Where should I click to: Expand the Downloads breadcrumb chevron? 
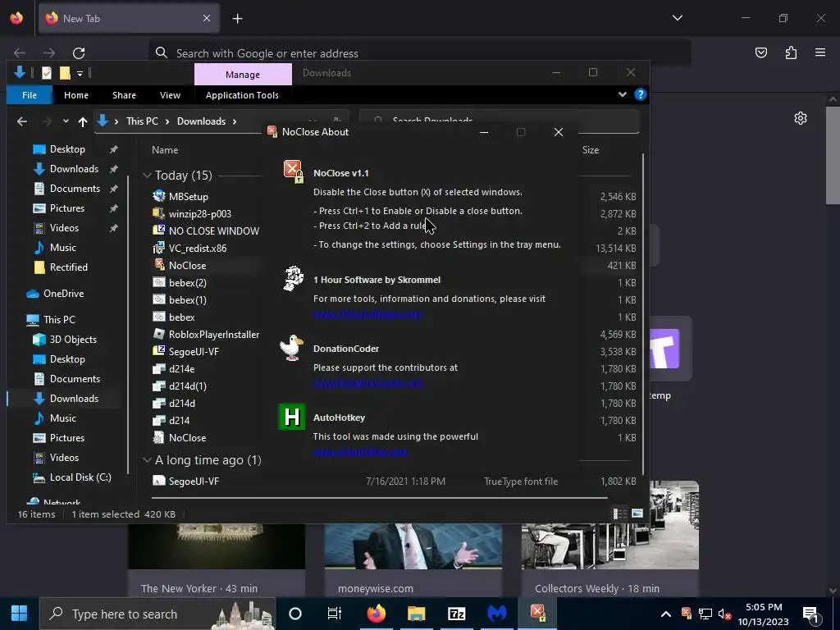[235, 121]
